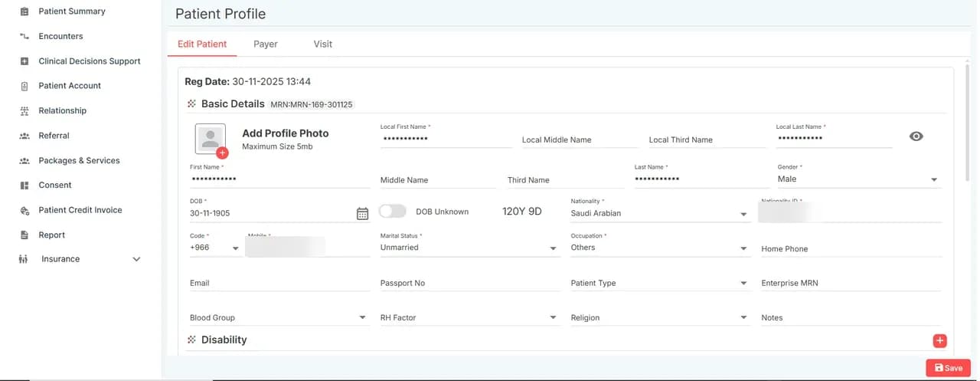Click the Patient Summary sidebar icon
Screen dimensions: 980x381
coord(24,11)
